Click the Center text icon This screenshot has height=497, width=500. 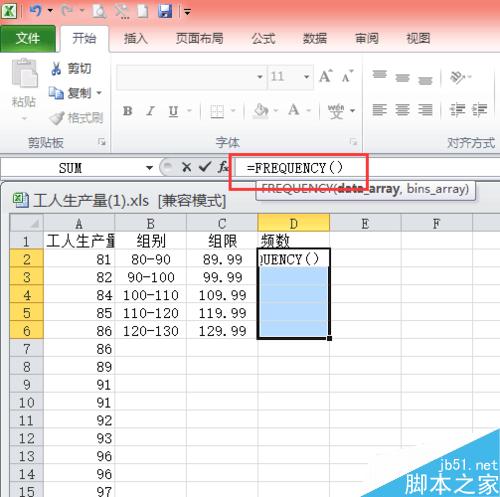tap(402, 110)
